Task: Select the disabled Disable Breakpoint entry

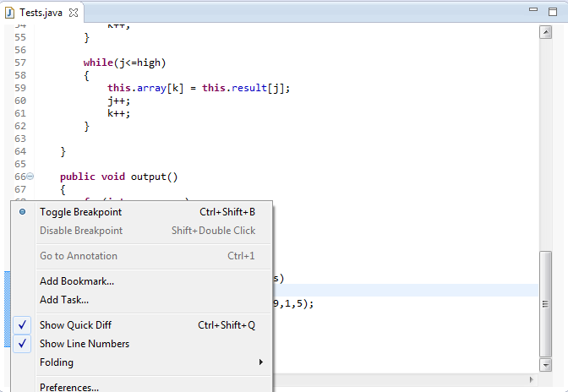Action: pos(142,231)
